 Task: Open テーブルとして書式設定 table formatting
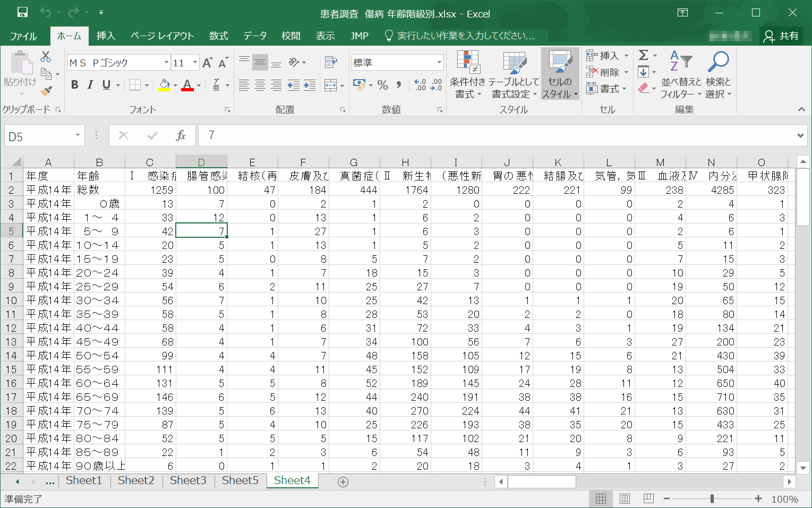coord(514,75)
